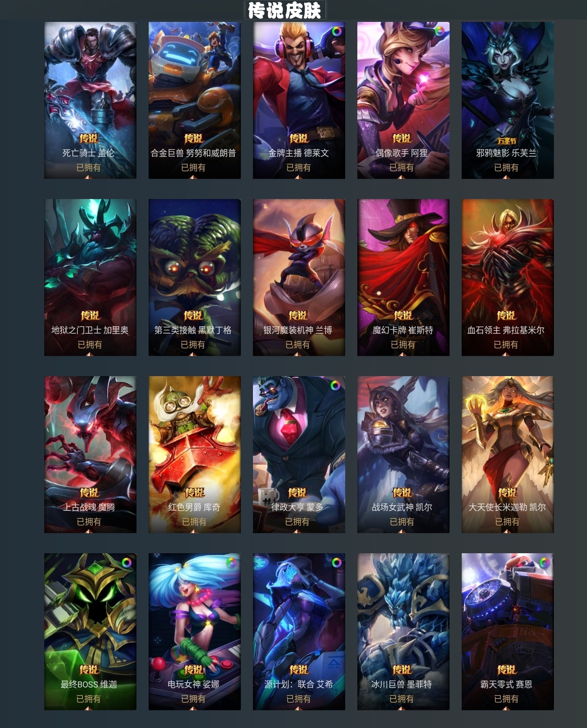The width and height of the screenshot is (587, 728).
Task: Expand the arrow under 合金巨兽 努努和威朗普
Action: pos(193,177)
